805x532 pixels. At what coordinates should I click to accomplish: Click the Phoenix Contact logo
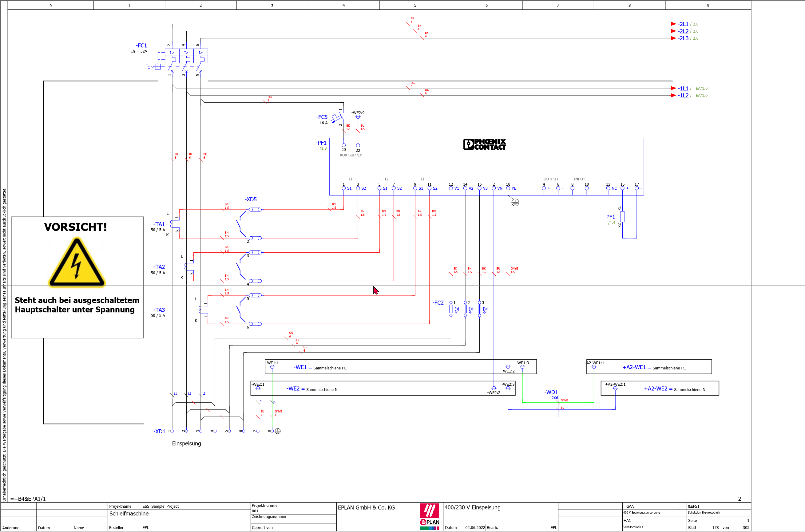pyautogui.click(x=485, y=144)
